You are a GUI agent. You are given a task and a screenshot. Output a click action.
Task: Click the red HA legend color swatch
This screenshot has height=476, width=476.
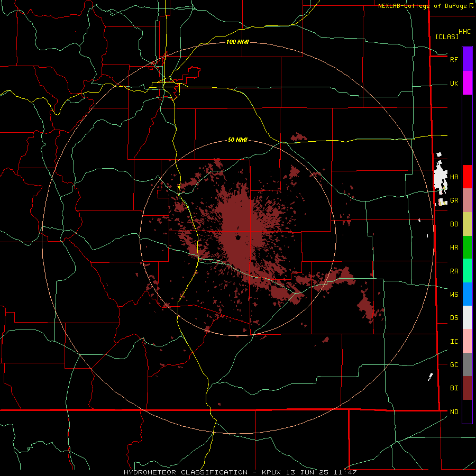467,177
